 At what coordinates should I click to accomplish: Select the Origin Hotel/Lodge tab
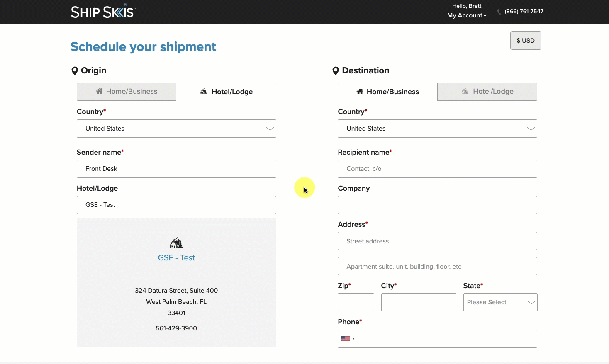pos(226,92)
